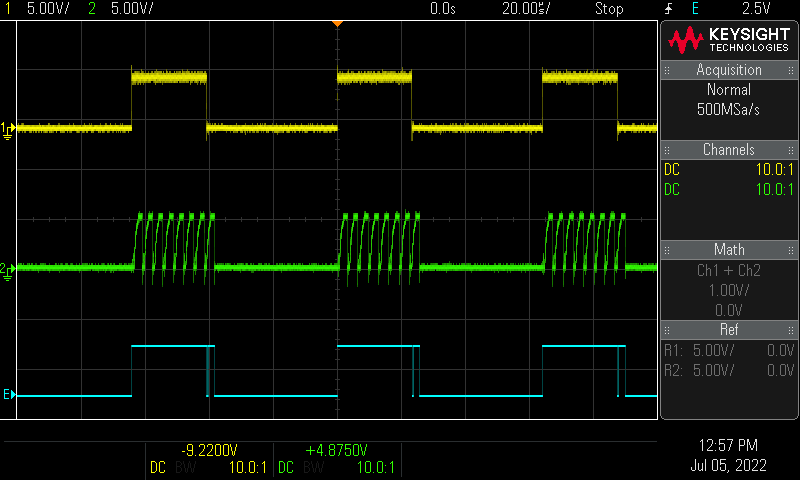
Task: Click the math 1.00V/ scale
Action: tap(729, 290)
